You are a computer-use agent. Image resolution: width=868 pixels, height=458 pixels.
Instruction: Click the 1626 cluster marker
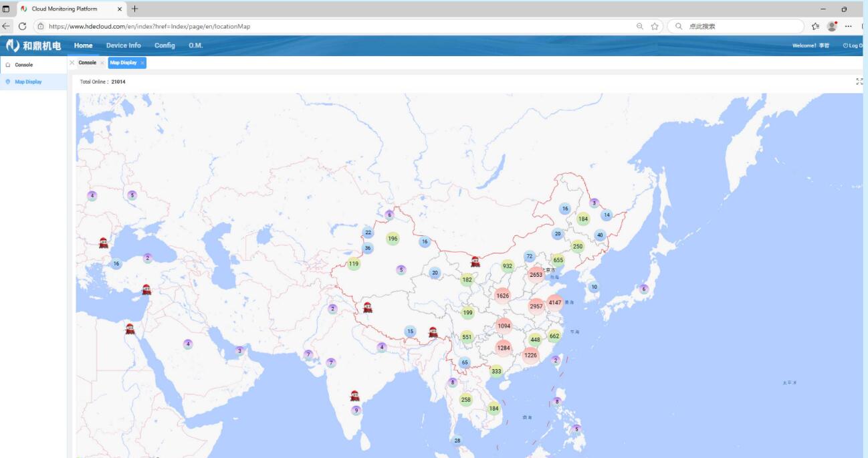click(x=503, y=296)
